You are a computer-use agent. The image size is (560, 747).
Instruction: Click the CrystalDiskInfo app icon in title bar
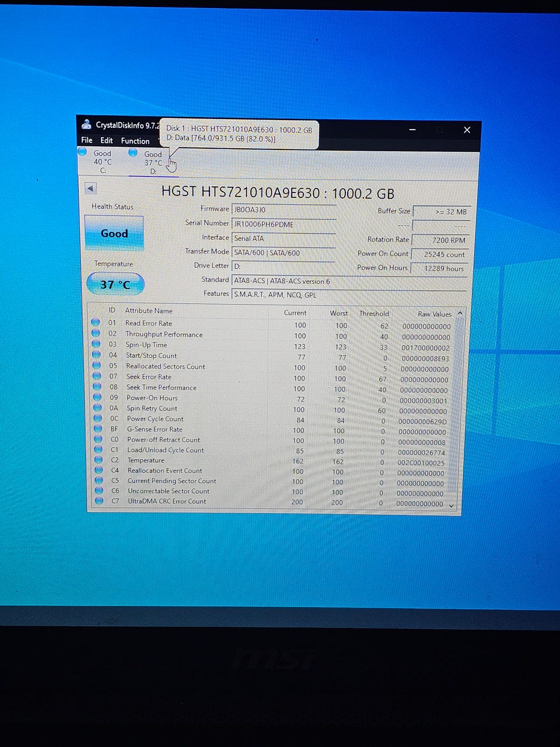(x=86, y=124)
